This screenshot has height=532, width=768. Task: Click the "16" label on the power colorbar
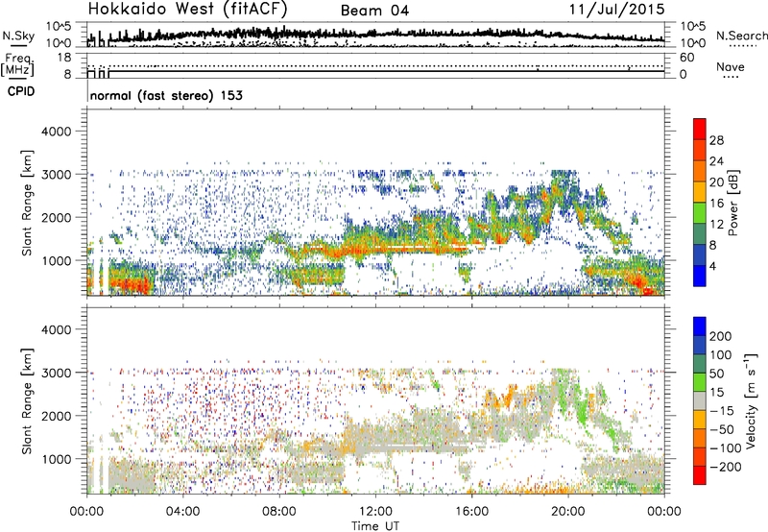pos(716,204)
